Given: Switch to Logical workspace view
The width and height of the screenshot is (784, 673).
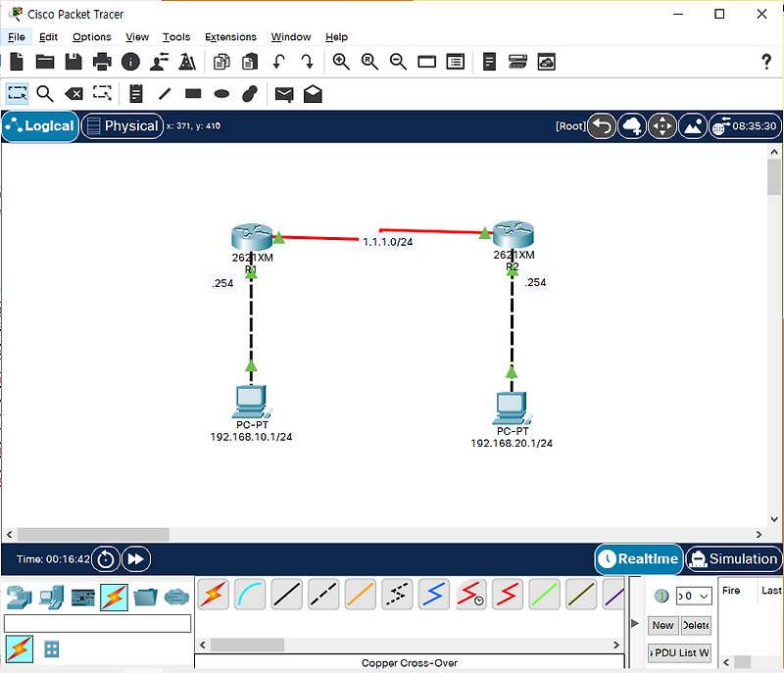Looking at the screenshot, I should [x=40, y=126].
